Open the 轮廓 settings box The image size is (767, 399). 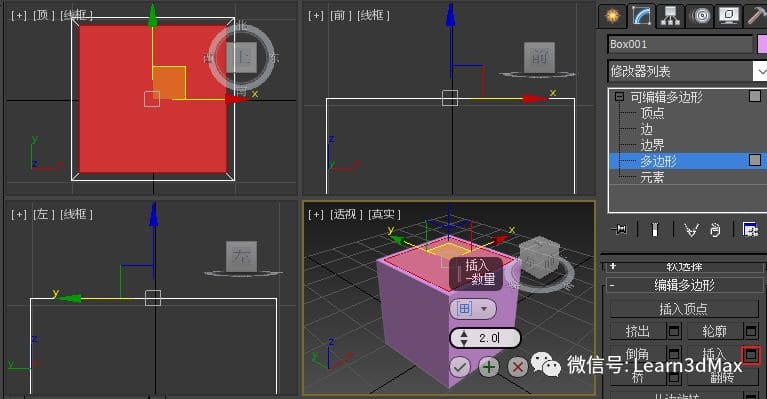pos(751,331)
